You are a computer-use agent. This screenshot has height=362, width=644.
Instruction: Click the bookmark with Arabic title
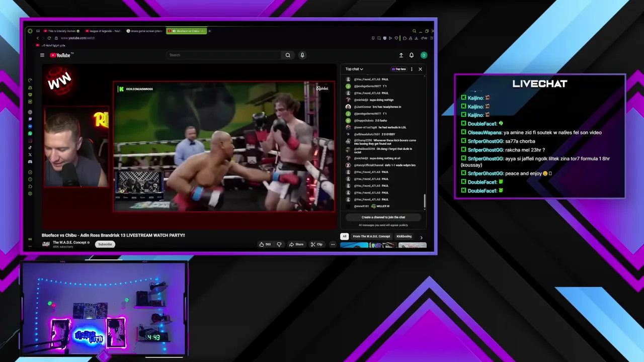[51, 45]
